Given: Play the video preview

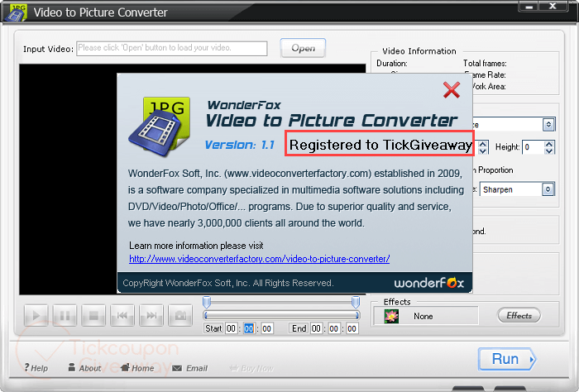Looking at the screenshot, I should click(x=36, y=316).
